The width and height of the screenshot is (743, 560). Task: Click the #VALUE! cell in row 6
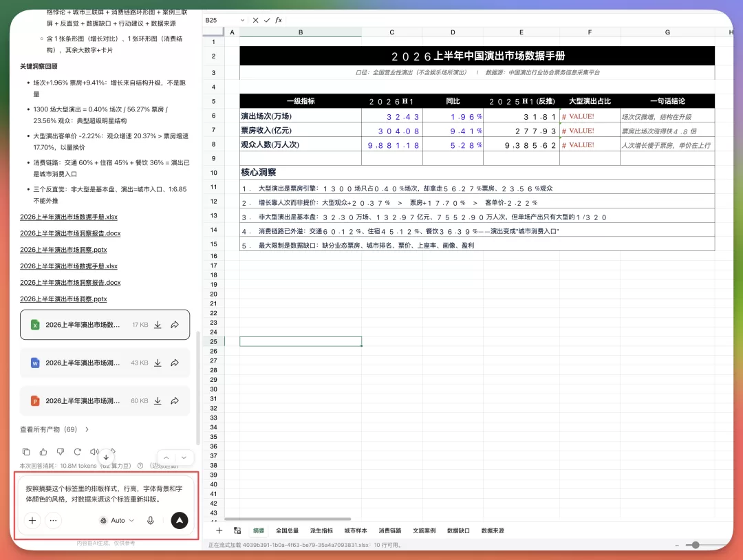click(x=590, y=116)
